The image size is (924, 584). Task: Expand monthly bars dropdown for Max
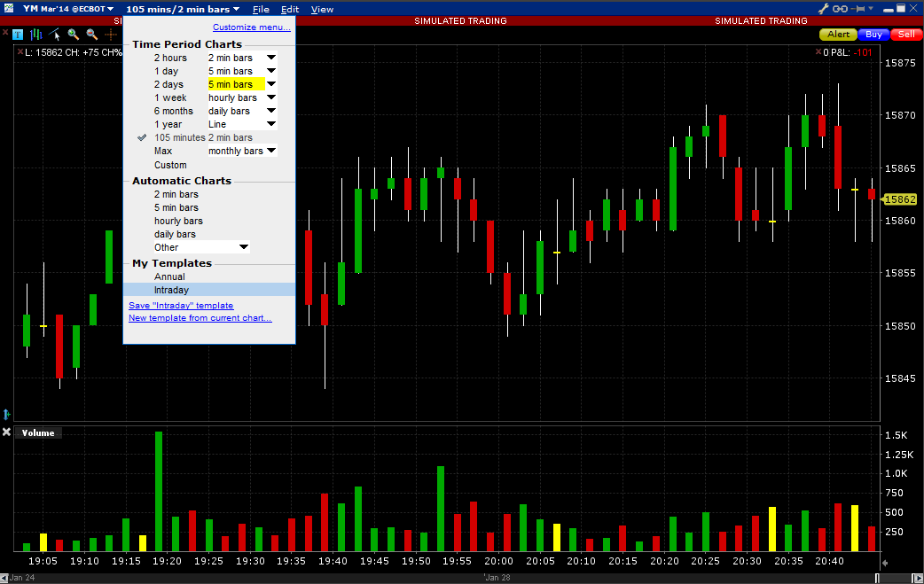tap(271, 151)
